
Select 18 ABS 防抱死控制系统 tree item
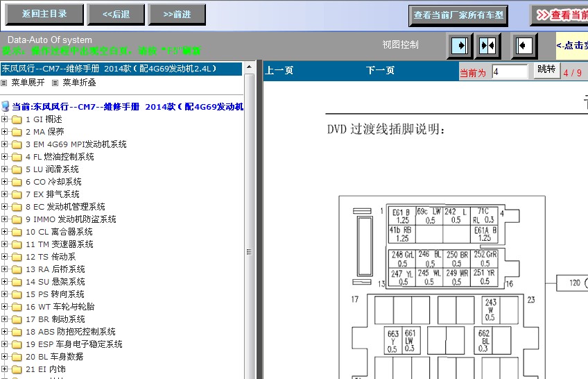tap(71, 332)
